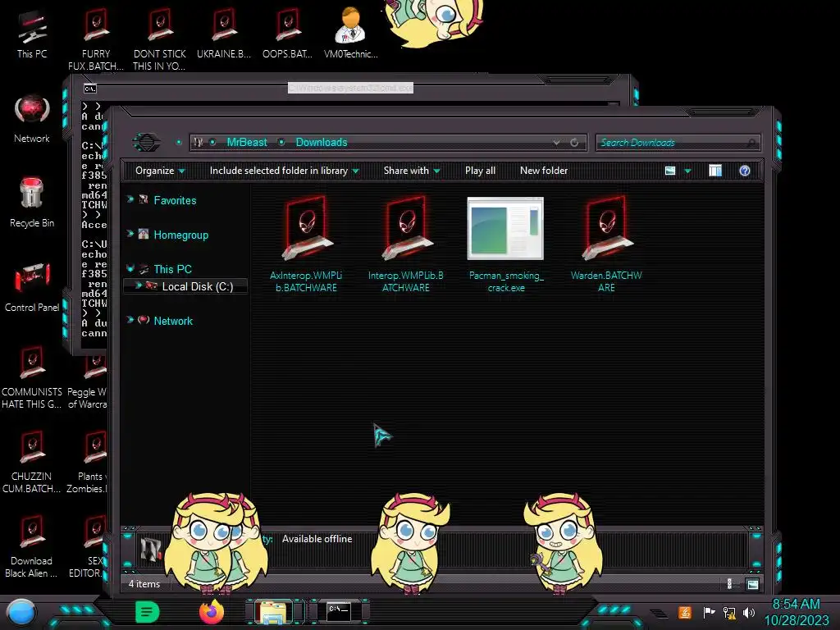Toggle the preview pane icon
Viewport: 840px width, 630px height.
715,171
